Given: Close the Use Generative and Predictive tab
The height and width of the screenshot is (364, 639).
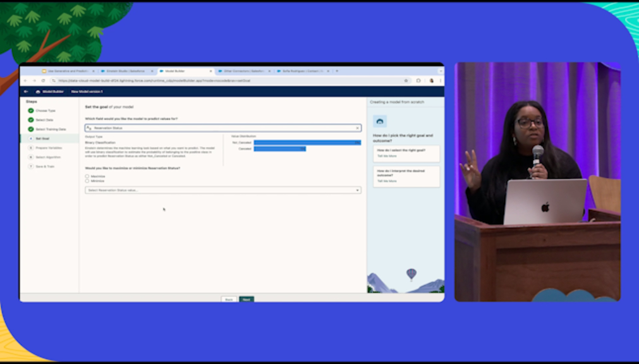Looking at the screenshot, I should click(x=94, y=71).
